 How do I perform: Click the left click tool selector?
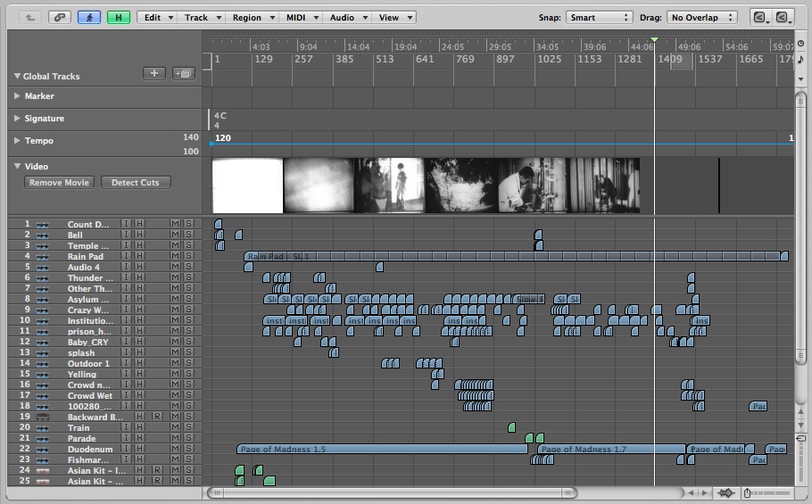coord(759,17)
